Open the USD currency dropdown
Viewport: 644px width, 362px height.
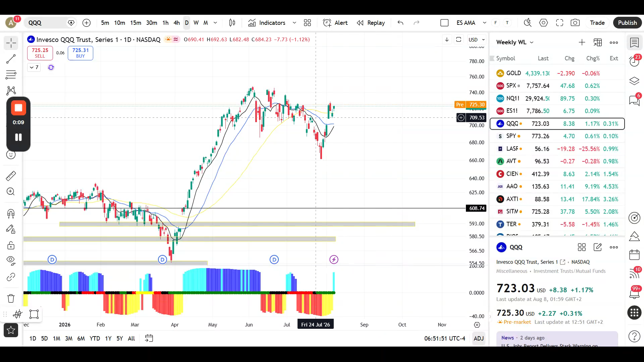[477, 40]
